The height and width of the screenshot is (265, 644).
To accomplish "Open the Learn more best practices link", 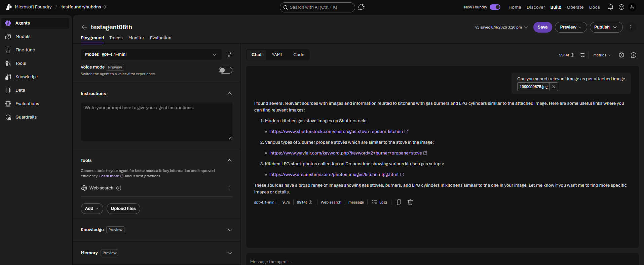I will 111,176.
